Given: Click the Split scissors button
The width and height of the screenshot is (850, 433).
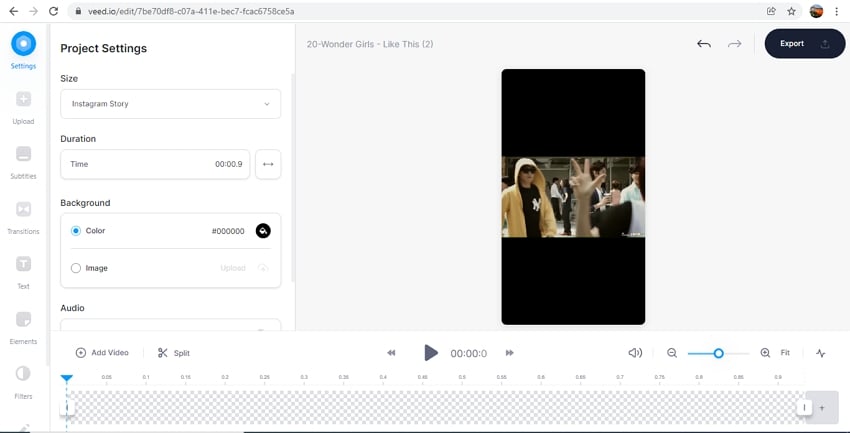Looking at the screenshot, I should pyautogui.click(x=173, y=353).
